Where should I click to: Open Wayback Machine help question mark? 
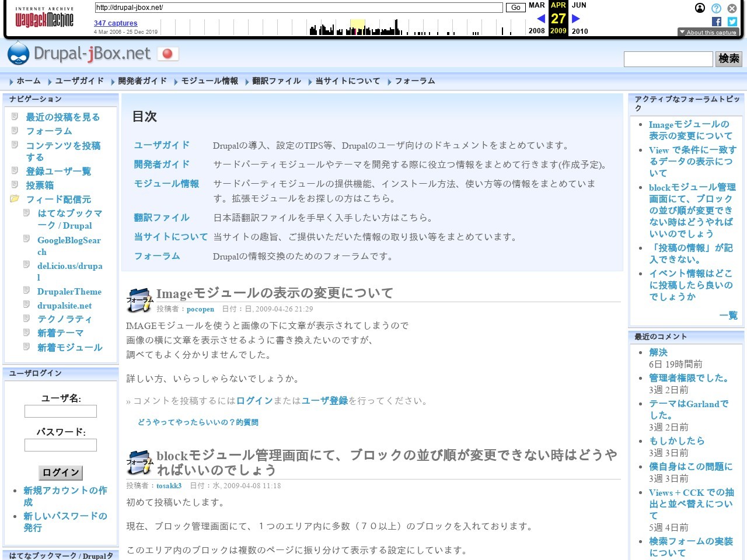pos(715,8)
